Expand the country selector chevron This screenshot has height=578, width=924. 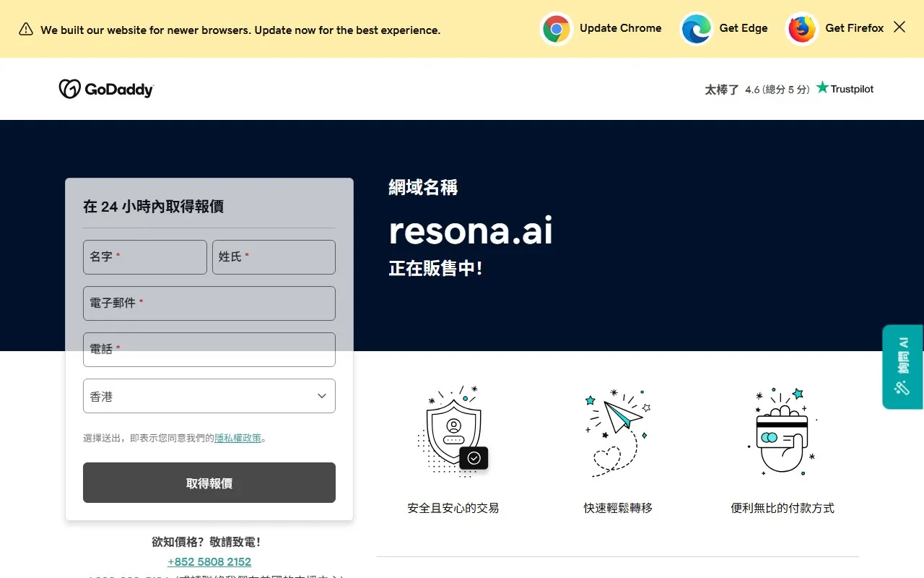point(321,396)
